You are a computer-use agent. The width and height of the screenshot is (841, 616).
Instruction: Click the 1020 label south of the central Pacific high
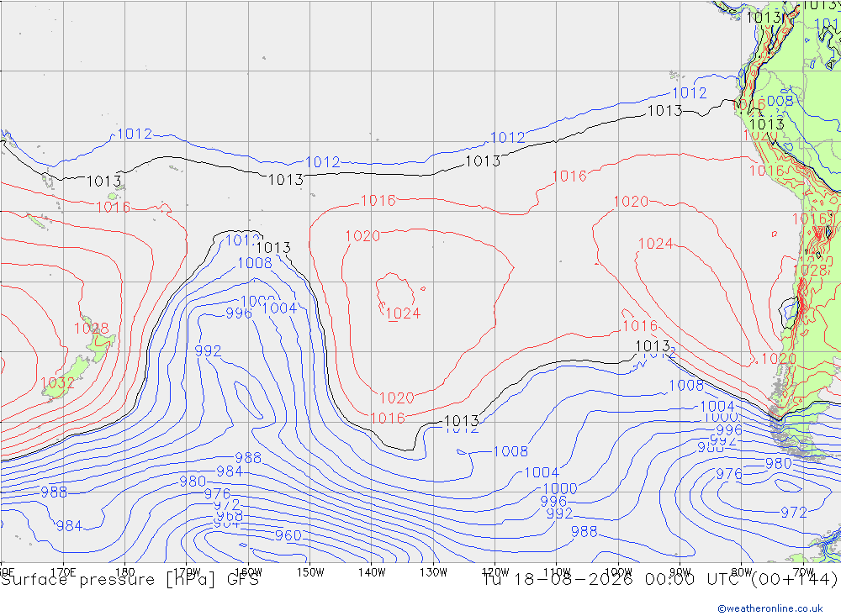[x=396, y=398]
